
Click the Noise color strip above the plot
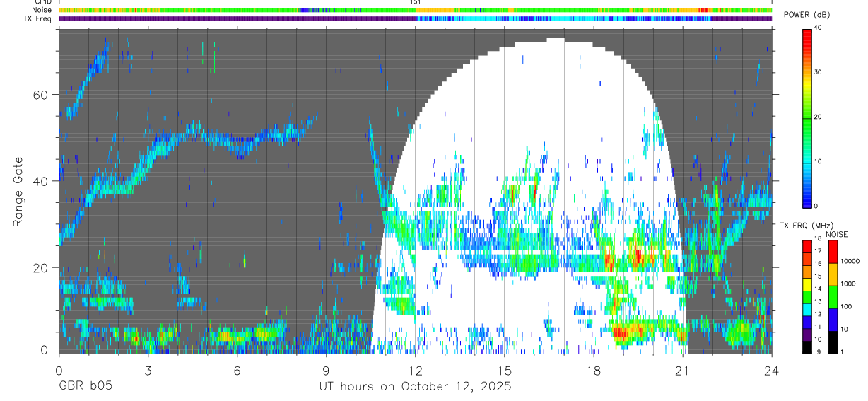(x=415, y=10)
